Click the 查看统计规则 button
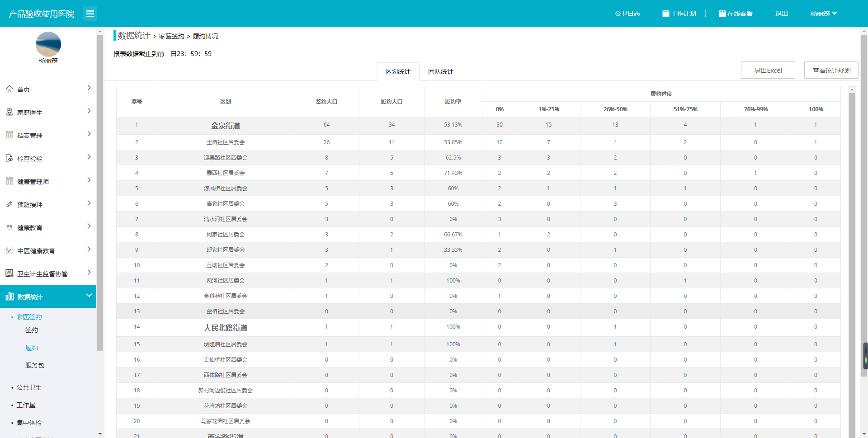Screen dimensions: 868x438 coord(831,71)
